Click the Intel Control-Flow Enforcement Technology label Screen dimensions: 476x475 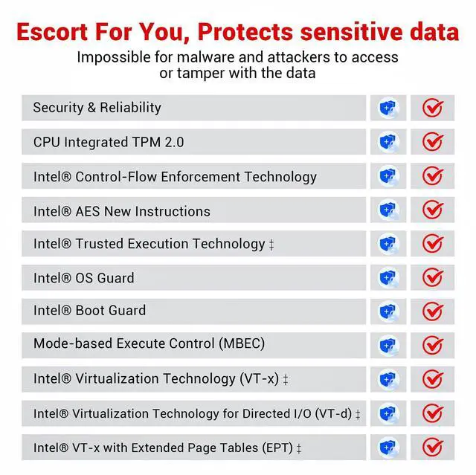[175, 177]
